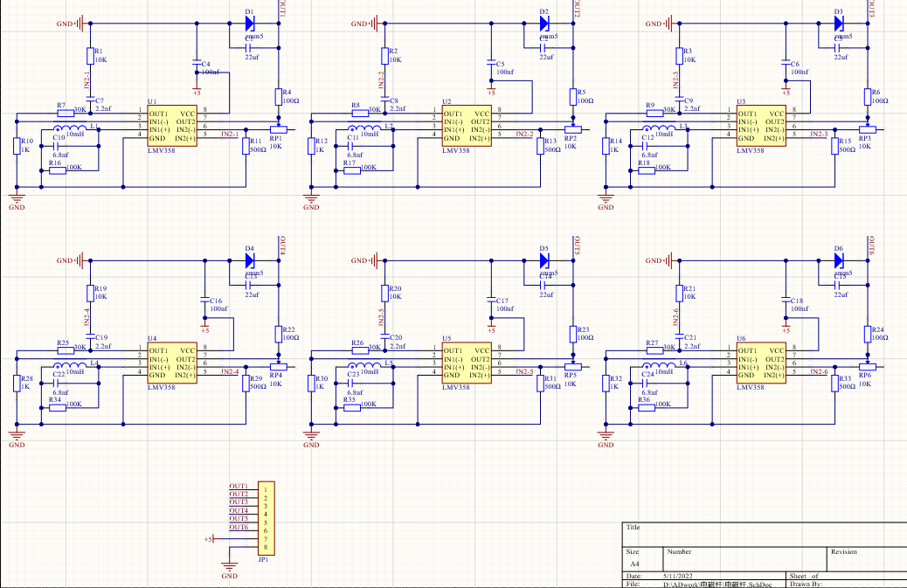Select resistor R28 1K
This screenshot has width=907, height=588.
coord(17,384)
